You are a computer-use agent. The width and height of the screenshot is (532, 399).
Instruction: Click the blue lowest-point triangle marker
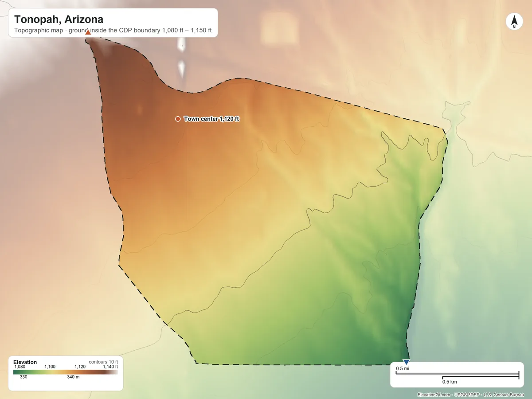(x=406, y=362)
